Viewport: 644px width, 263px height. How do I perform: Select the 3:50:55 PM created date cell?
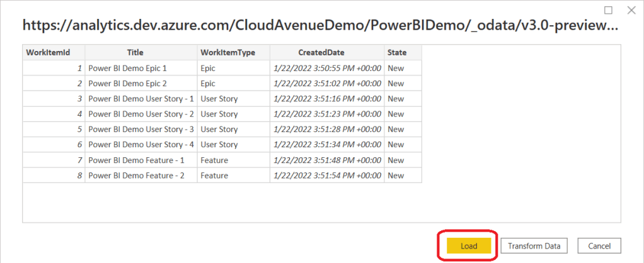click(x=327, y=68)
